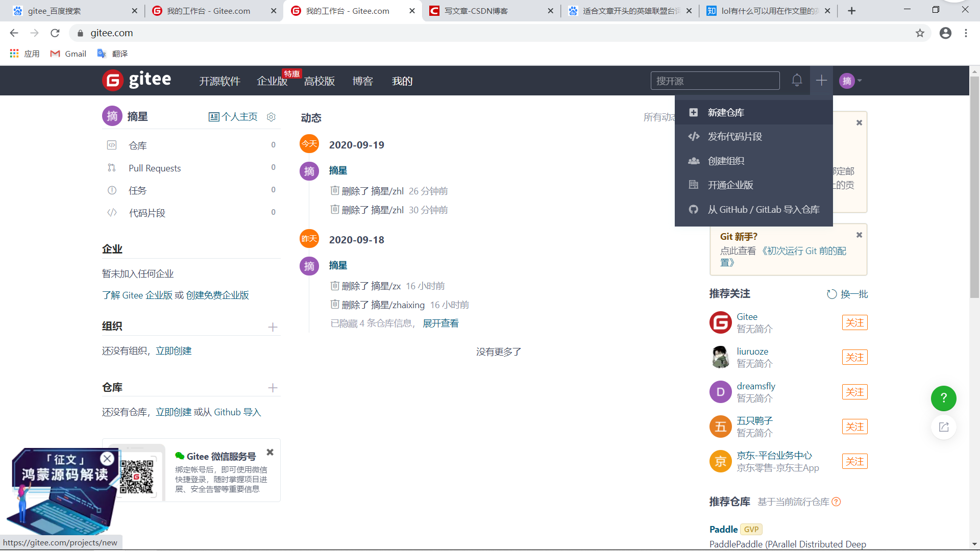Click the 关注 button next to Gitee
This screenshot has height=551, width=980.
point(854,322)
